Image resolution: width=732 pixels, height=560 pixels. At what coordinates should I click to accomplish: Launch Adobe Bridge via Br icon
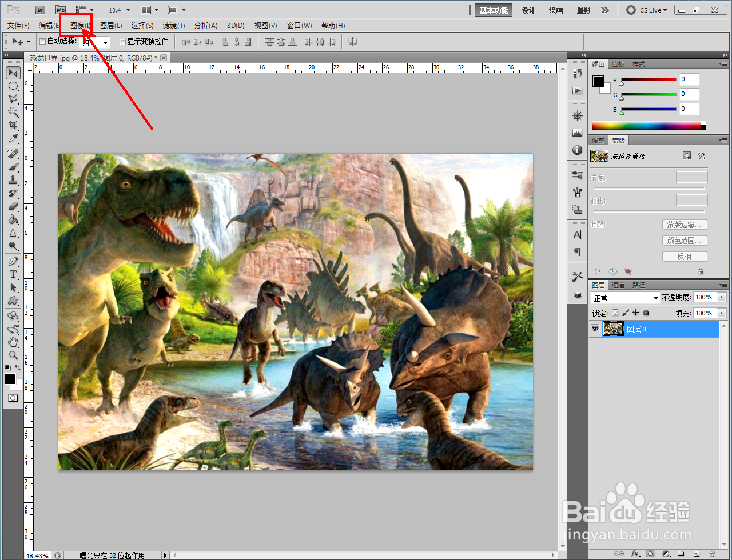pos(39,10)
